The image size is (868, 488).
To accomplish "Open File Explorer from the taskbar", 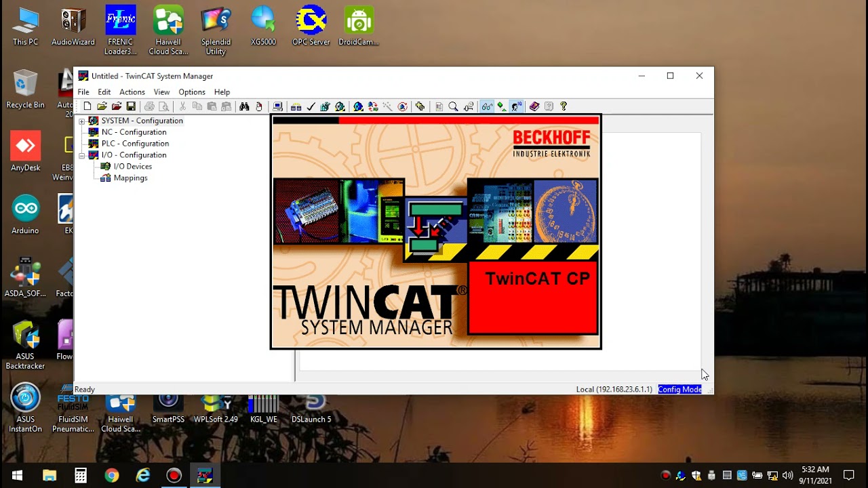I will 50,475.
